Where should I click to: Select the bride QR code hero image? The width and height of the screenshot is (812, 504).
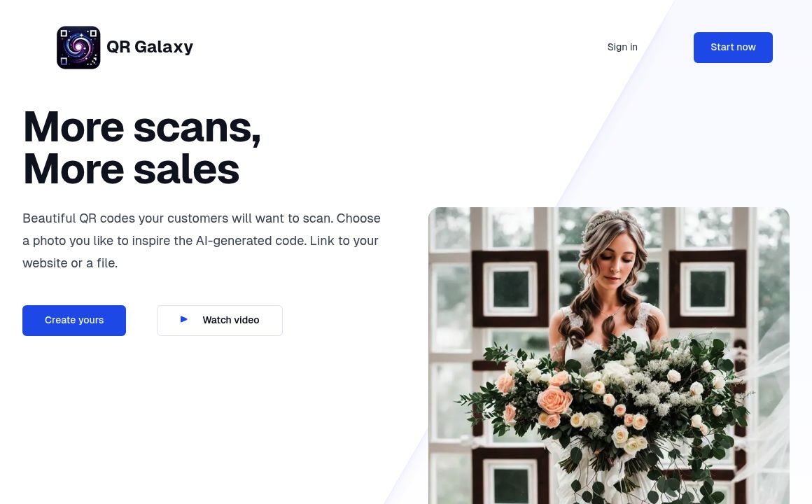(608, 356)
